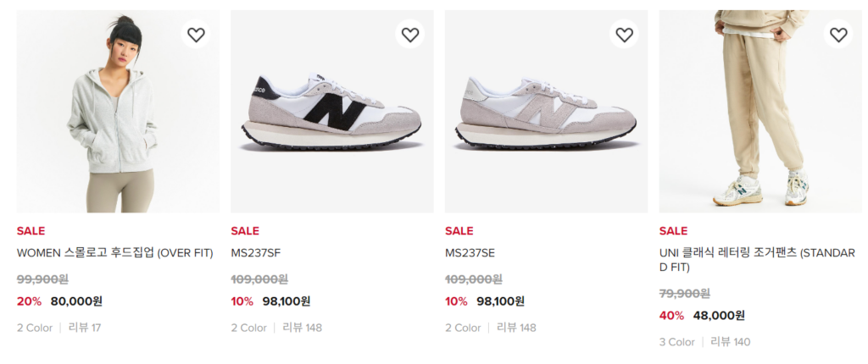The height and width of the screenshot is (364, 868).
Task: Click 3 Color option under jogger pants
Action: (x=677, y=342)
